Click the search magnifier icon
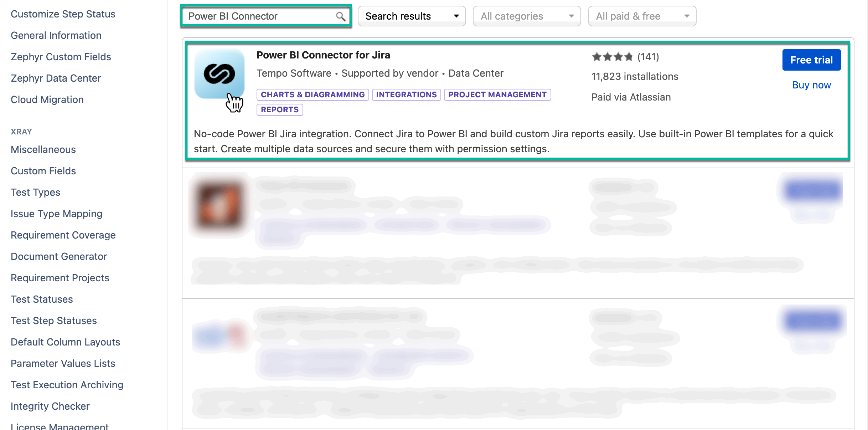This screenshot has width=868, height=430. pos(341,16)
